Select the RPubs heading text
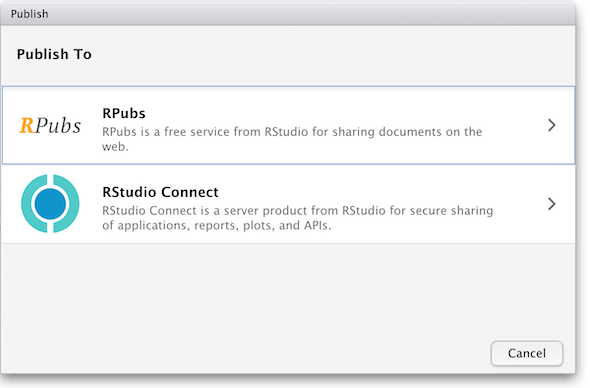590x388 pixels. pyautogui.click(x=124, y=113)
